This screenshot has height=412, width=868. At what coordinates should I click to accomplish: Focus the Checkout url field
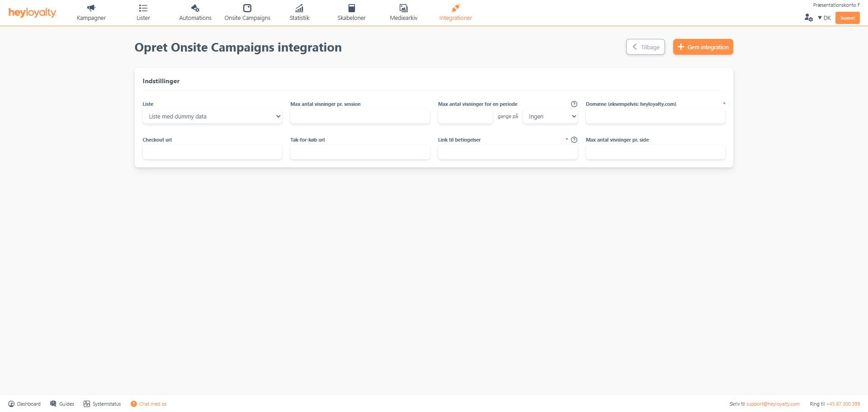point(212,152)
